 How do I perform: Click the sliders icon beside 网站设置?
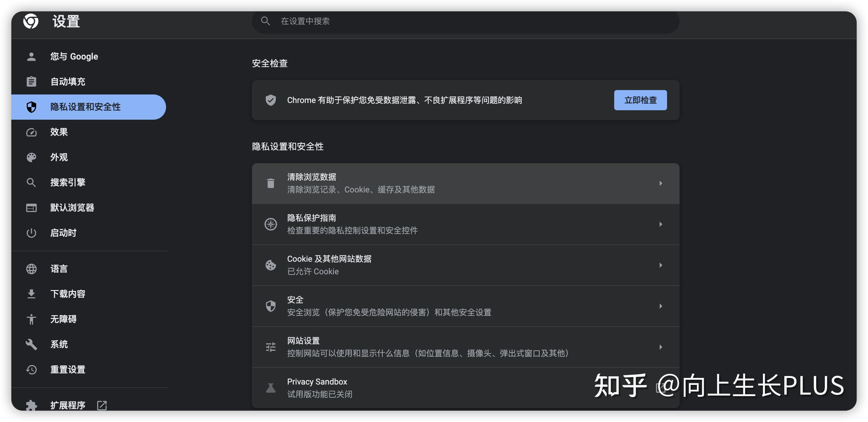coord(270,346)
